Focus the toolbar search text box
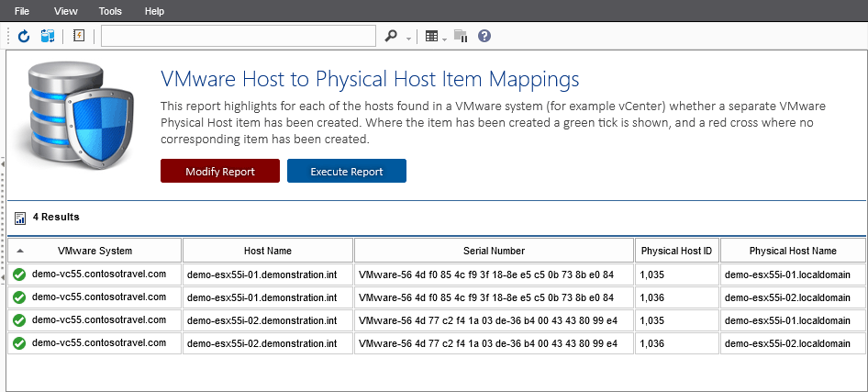Screen dimensions: 868x392 click(239, 36)
